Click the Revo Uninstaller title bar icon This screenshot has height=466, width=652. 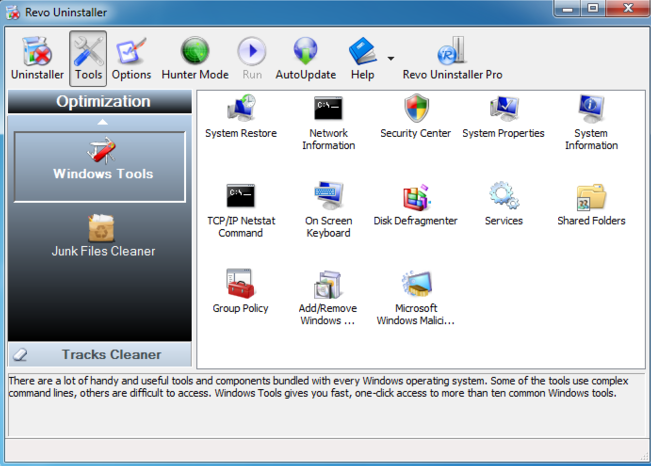pyautogui.click(x=12, y=12)
